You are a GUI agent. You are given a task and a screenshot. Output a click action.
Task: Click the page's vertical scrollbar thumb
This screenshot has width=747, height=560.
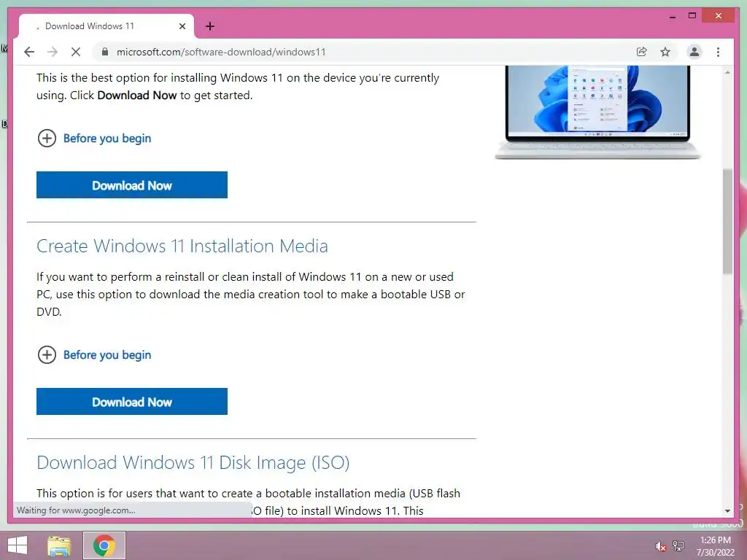727,222
